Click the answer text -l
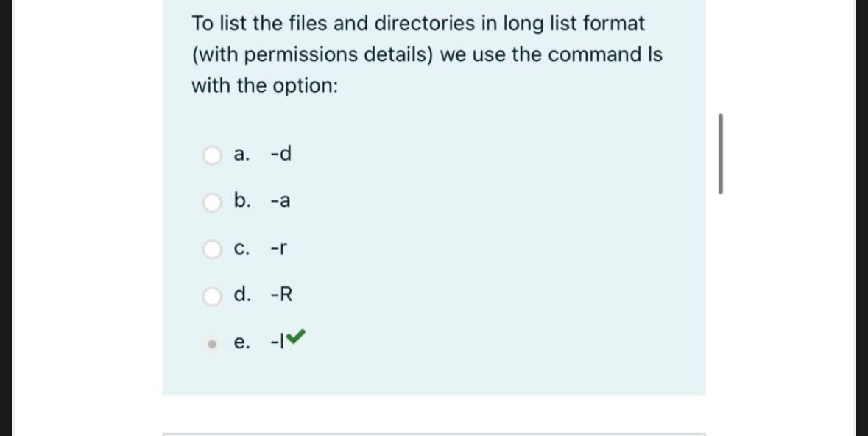This screenshot has height=436, width=868. [x=278, y=341]
